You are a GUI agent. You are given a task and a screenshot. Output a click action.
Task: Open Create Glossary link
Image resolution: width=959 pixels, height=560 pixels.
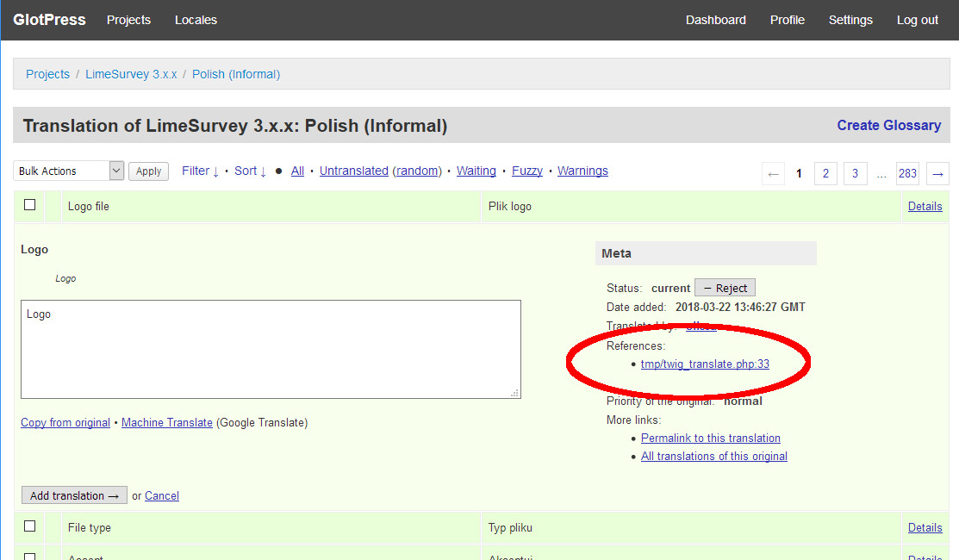tap(888, 126)
